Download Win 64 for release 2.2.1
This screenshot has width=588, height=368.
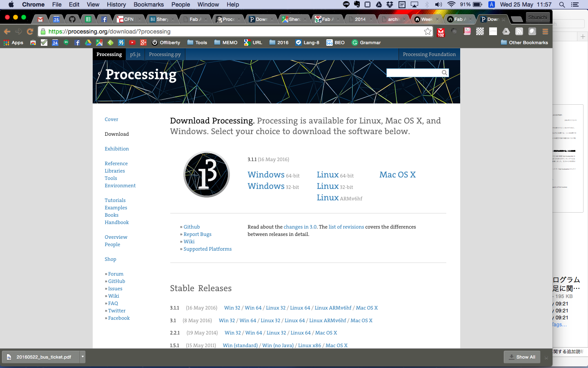pyautogui.click(x=254, y=333)
